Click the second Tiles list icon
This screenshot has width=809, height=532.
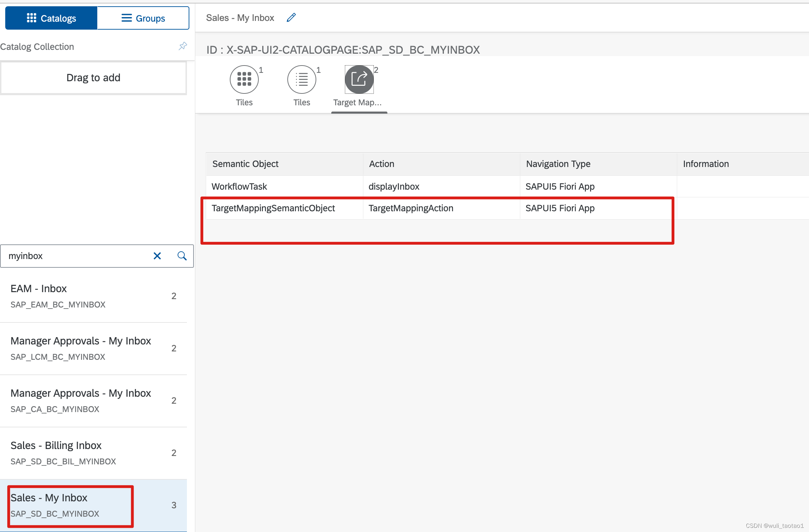(301, 79)
